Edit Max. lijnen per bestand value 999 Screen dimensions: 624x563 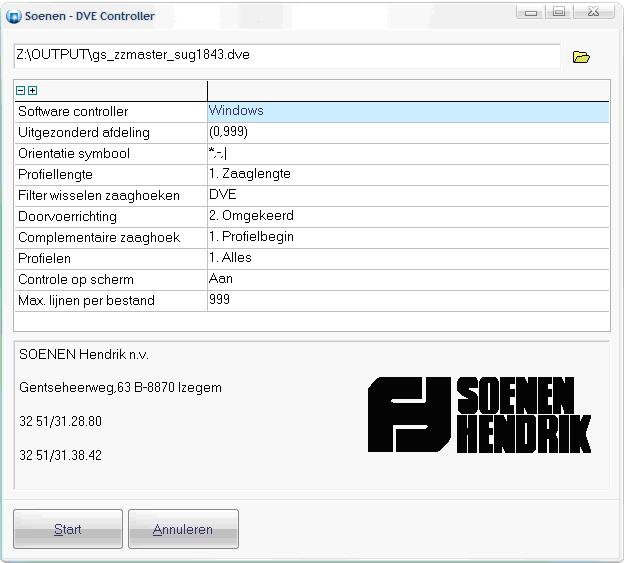(408, 301)
